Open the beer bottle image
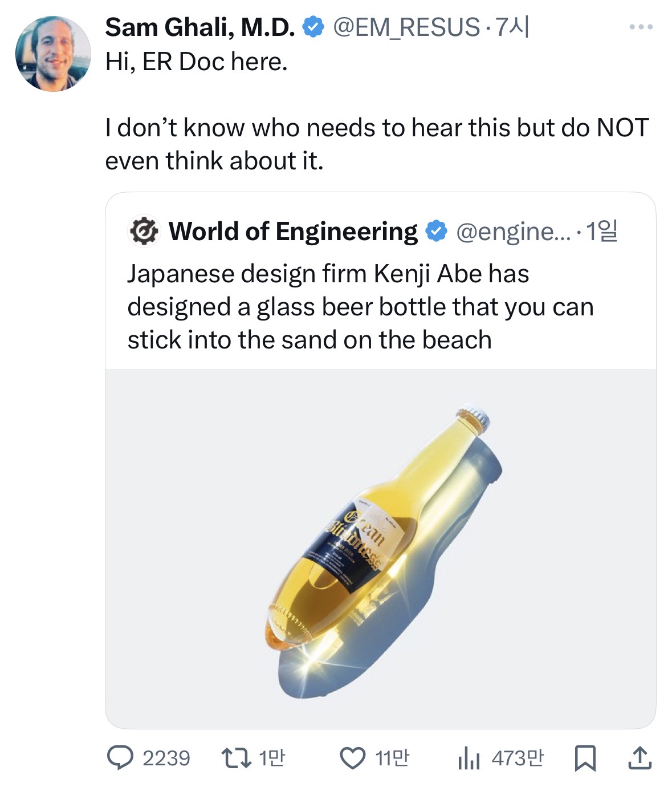 (x=380, y=549)
